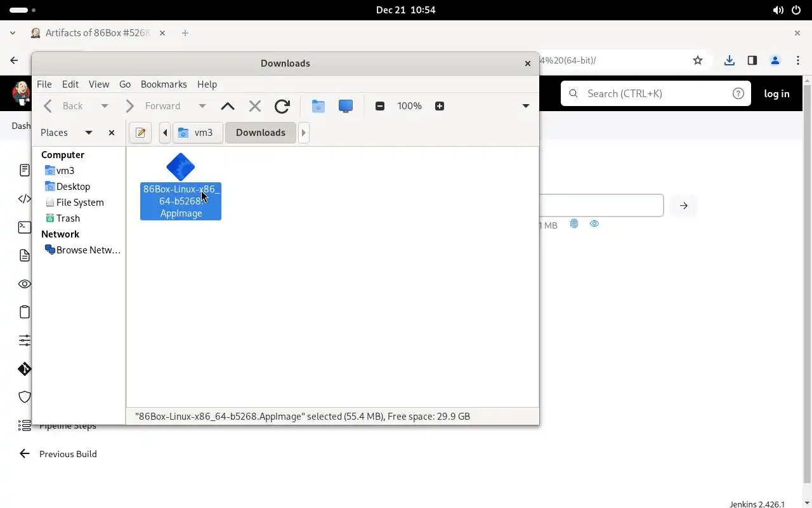Open browser downloads icon
Screen dimensions: 812x508
(730, 60)
